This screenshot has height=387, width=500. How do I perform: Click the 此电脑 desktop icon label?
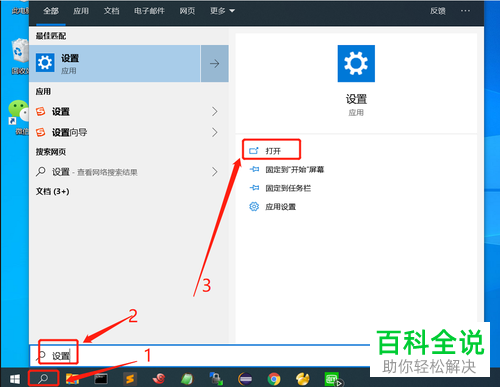point(20,11)
